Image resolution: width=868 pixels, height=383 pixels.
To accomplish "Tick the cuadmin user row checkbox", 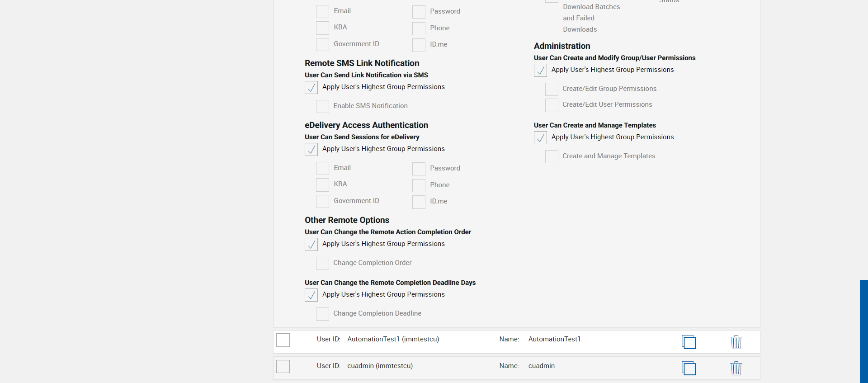I will pos(283,366).
